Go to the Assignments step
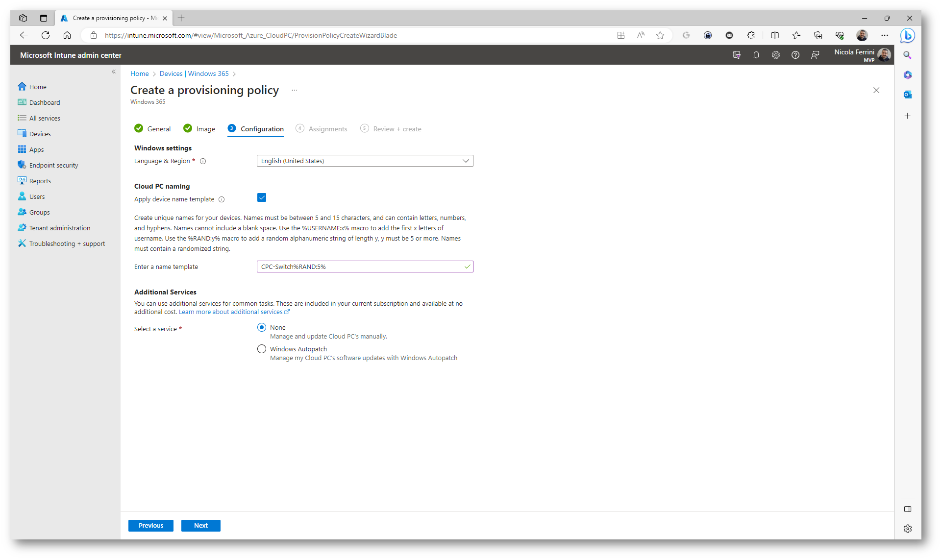 322,129
